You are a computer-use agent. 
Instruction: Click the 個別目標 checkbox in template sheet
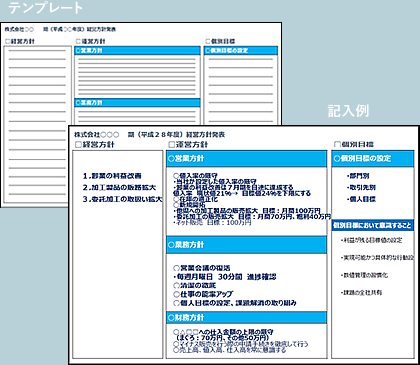click(x=208, y=41)
